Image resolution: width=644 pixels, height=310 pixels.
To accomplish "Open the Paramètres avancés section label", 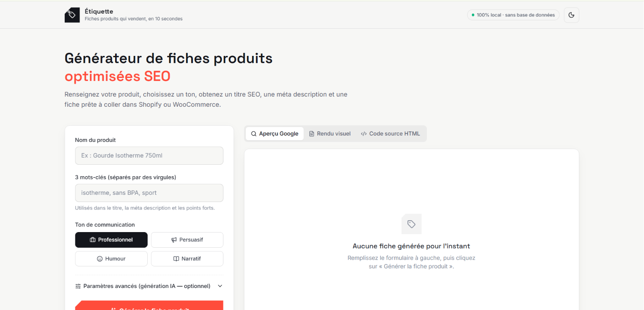I will tap(147, 286).
